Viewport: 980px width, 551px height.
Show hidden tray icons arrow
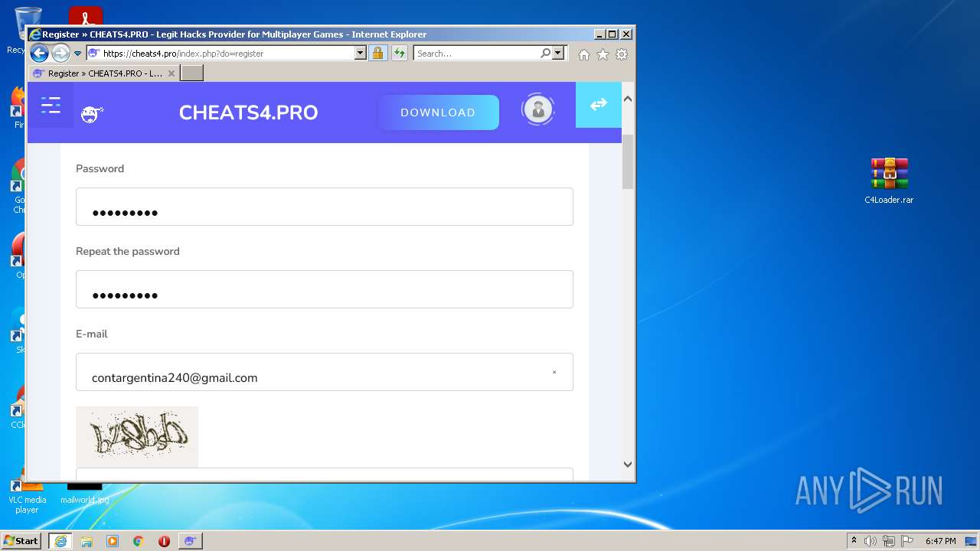(854, 540)
